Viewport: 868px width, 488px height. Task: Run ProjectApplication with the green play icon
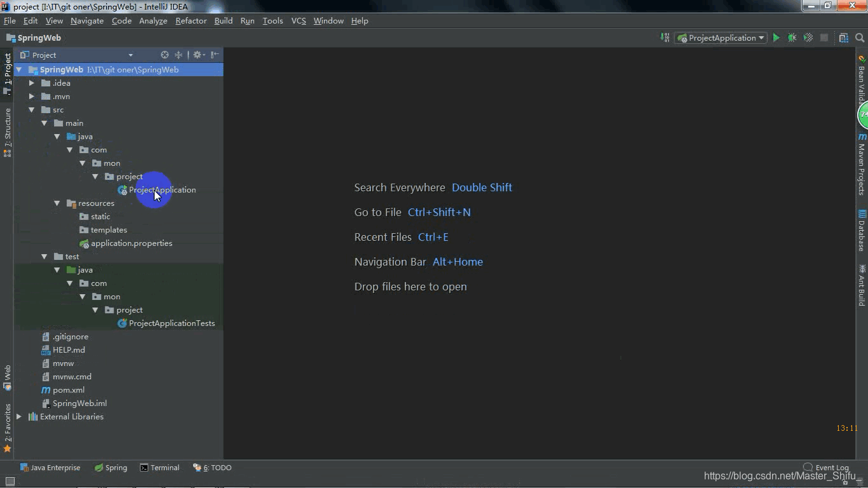point(776,38)
